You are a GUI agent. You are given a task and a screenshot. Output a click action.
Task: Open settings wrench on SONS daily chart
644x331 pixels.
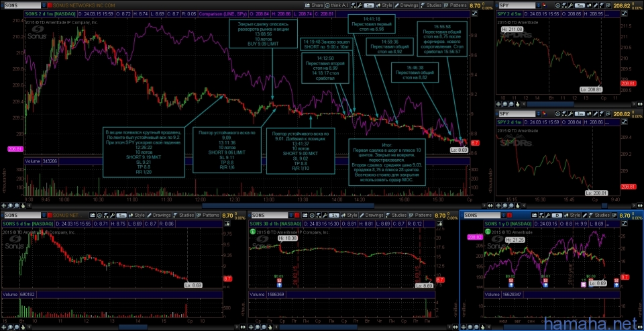548,215
